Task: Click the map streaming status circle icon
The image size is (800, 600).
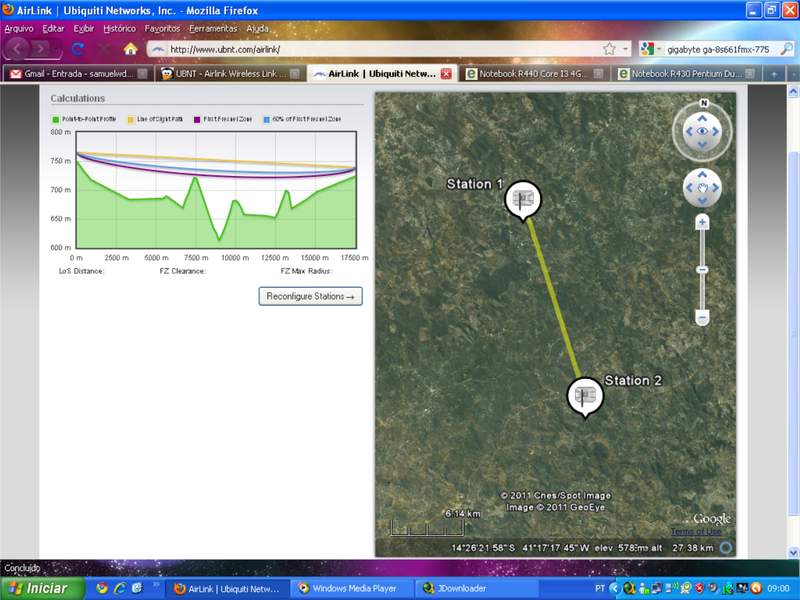Action: pyautogui.click(x=726, y=547)
